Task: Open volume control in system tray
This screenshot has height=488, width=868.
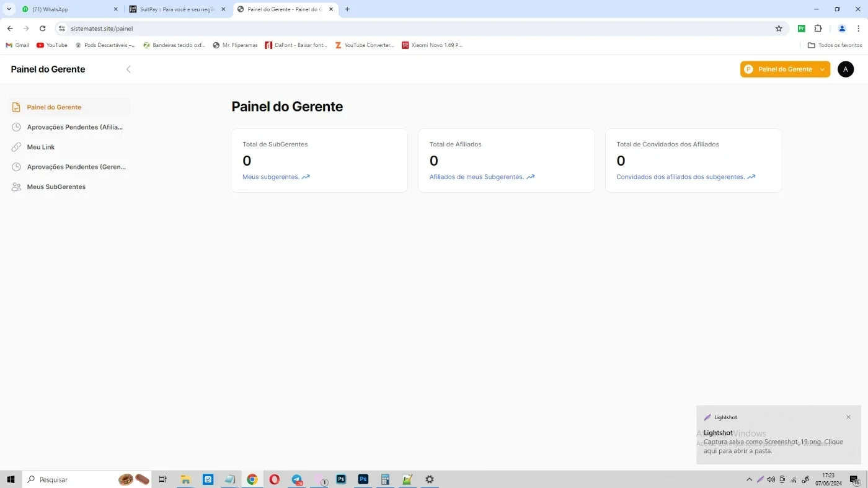Action: [x=771, y=479]
